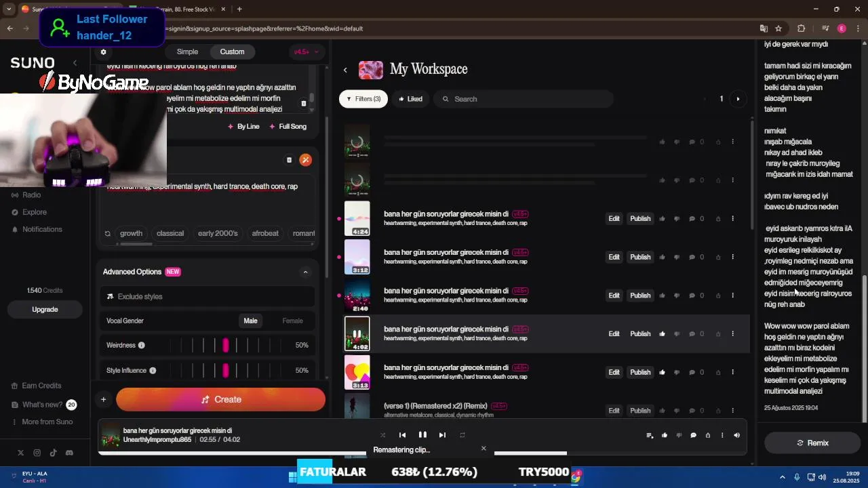The image size is (868, 488).
Task: Click the workspace Search field
Action: [524, 99]
